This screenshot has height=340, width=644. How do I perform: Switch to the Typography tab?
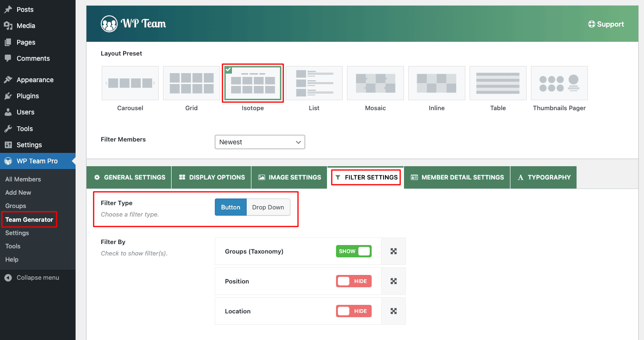pos(543,177)
